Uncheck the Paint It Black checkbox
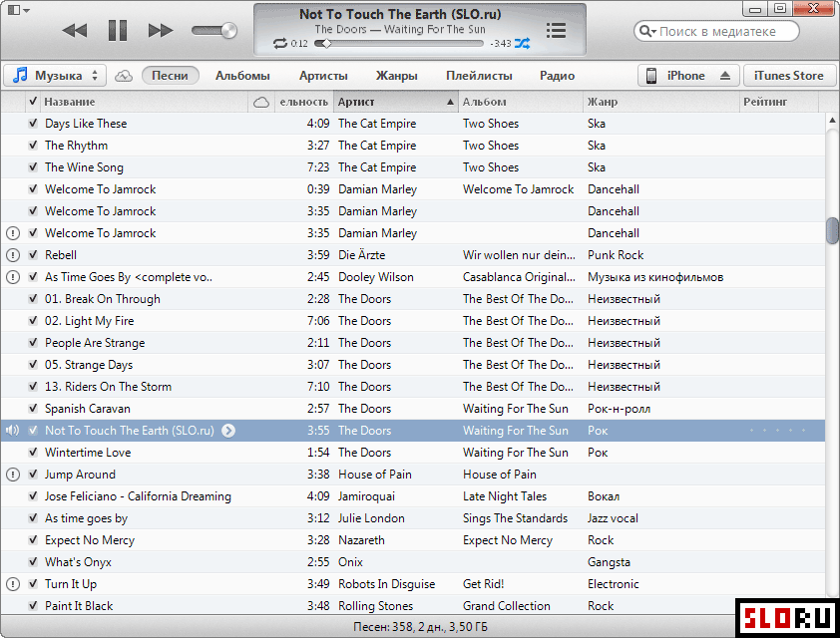840x638 pixels. pyautogui.click(x=33, y=606)
